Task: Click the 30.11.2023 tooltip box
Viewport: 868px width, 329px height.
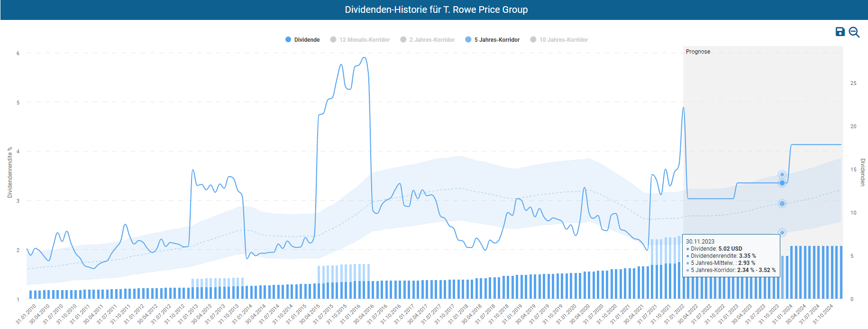Action: click(x=731, y=256)
